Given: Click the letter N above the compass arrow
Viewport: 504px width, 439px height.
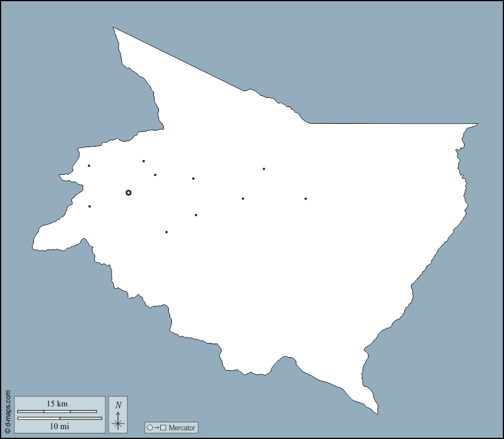Looking at the screenshot, I should (118, 404).
